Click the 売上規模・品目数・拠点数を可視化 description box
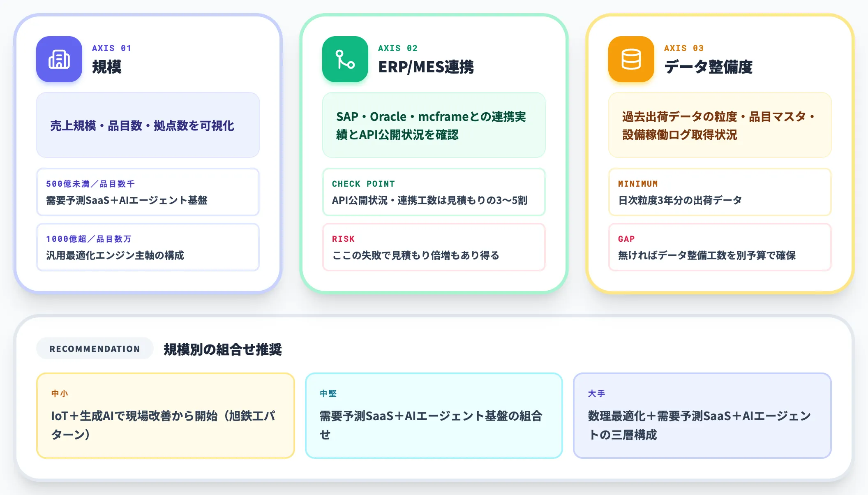This screenshot has width=868, height=495. [148, 125]
